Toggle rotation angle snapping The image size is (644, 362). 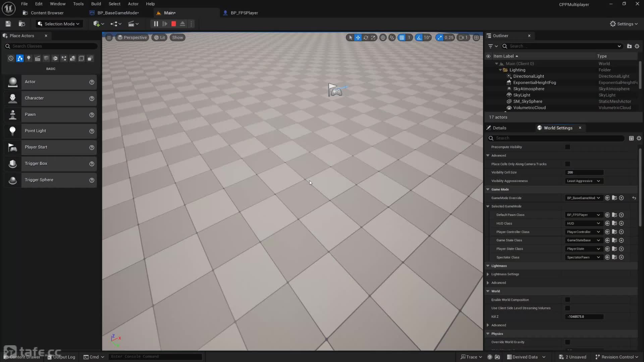coord(419,38)
